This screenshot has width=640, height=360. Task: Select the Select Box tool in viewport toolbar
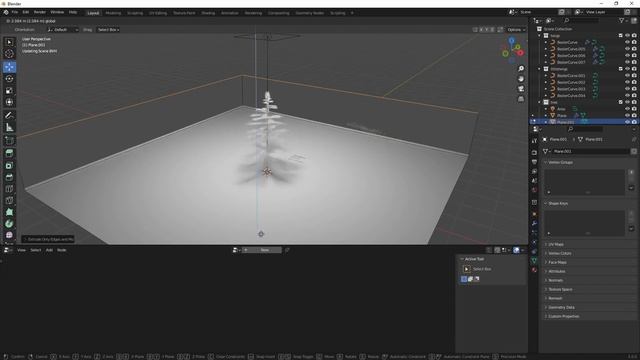click(9, 42)
